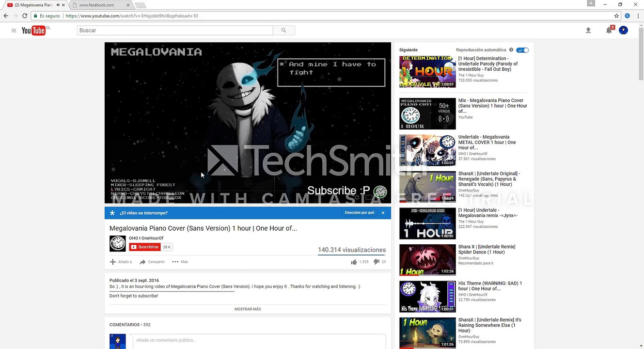Click the search magnifier button
The width and height of the screenshot is (644, 349).
coord(283,31)
